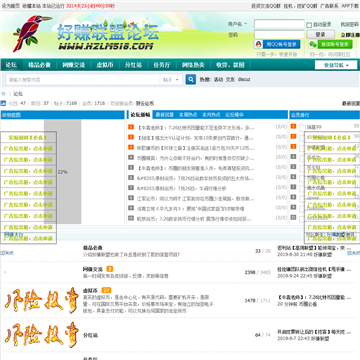
Task: Click the orange rank 1 badge in 会员排行
Action: point(293,126)
